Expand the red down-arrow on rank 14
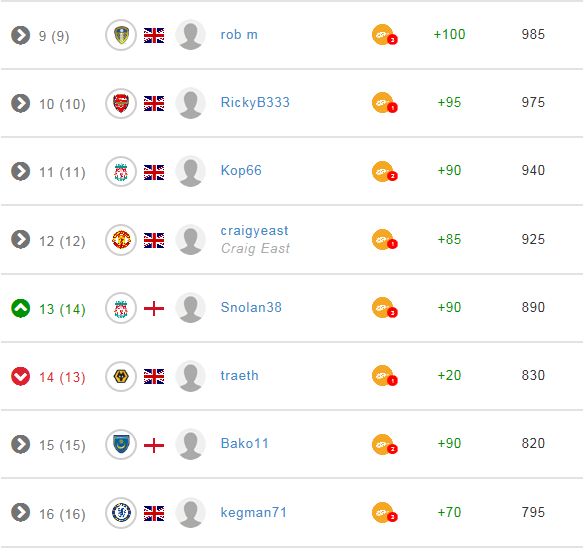Image resolution: width=583 pixels, height=549 pixels. tap(20, 377)
